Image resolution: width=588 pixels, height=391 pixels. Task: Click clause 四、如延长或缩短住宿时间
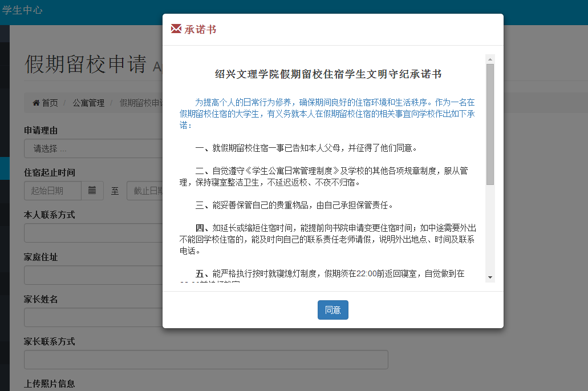click(328, 239)
